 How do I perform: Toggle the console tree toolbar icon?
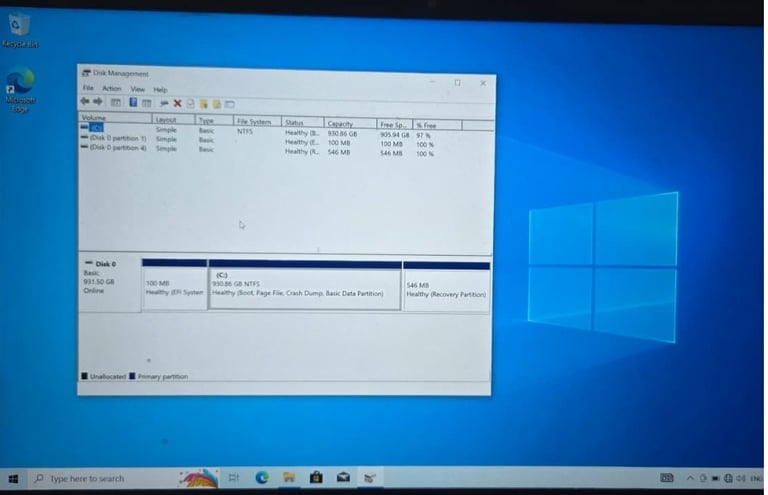pos(116,102)
